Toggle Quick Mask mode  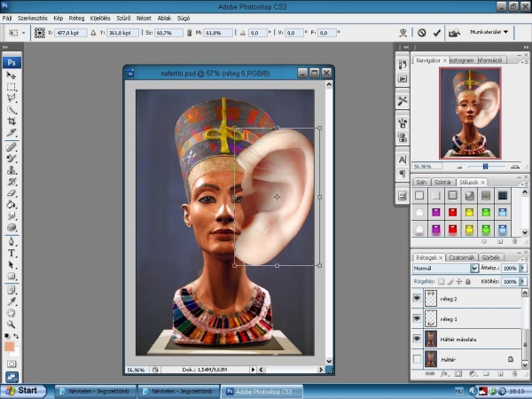pyautogui.click(x=12, y=364)
